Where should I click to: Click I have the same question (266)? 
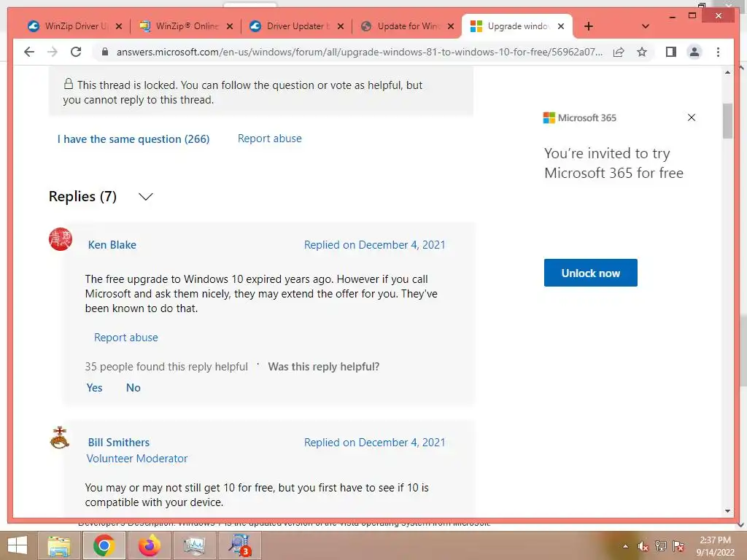[133, 139]
